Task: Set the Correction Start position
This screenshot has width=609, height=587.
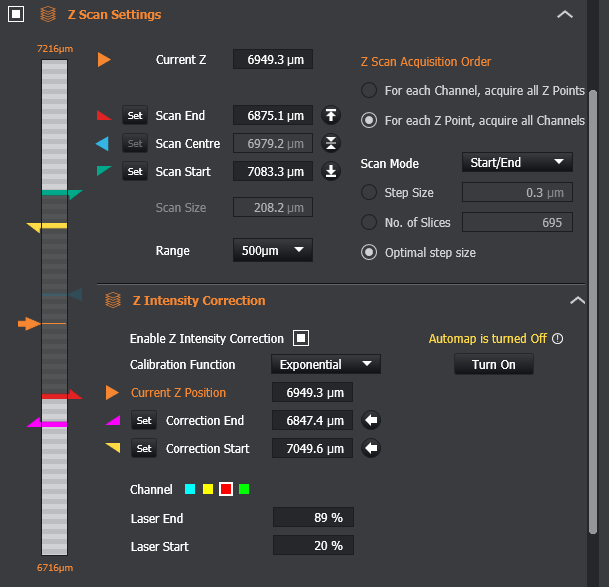Action: coord(144,448)
